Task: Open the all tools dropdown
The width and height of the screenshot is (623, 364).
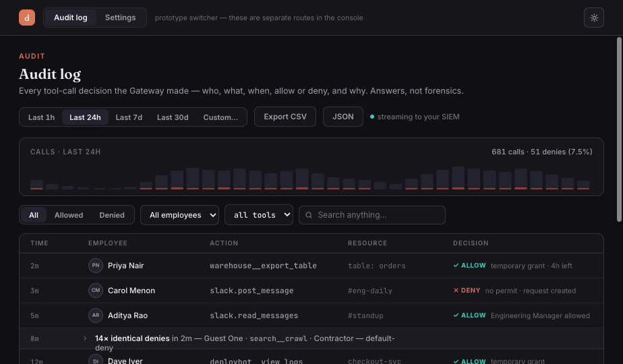Action: coord(259,215)
